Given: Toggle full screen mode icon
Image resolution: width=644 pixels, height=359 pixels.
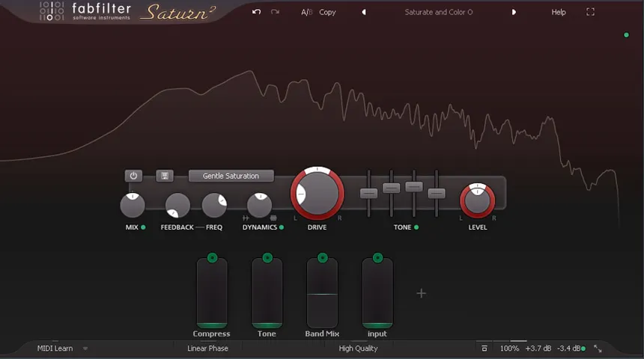Looking at the screenshot, I should click(590, 12).
